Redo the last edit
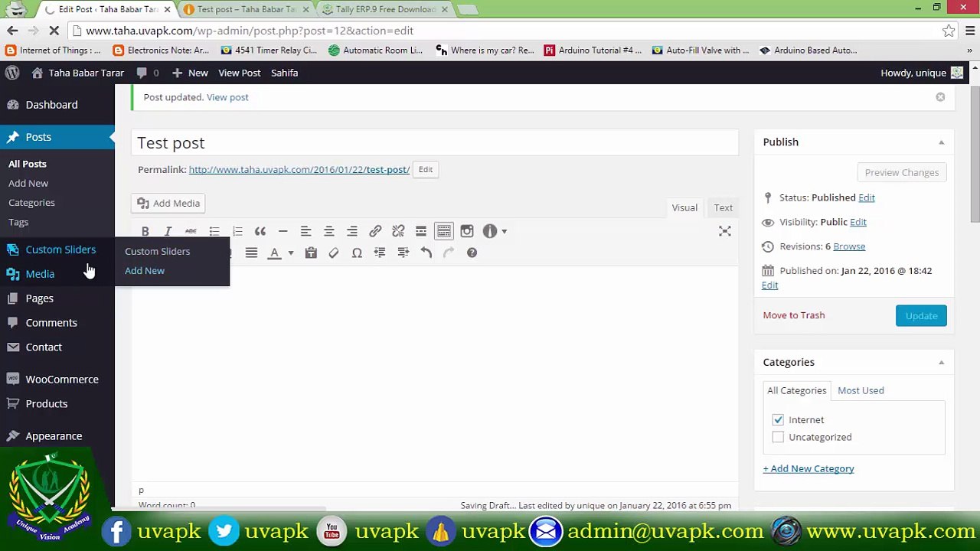This screenshot has height=551, width=980. 449,253
